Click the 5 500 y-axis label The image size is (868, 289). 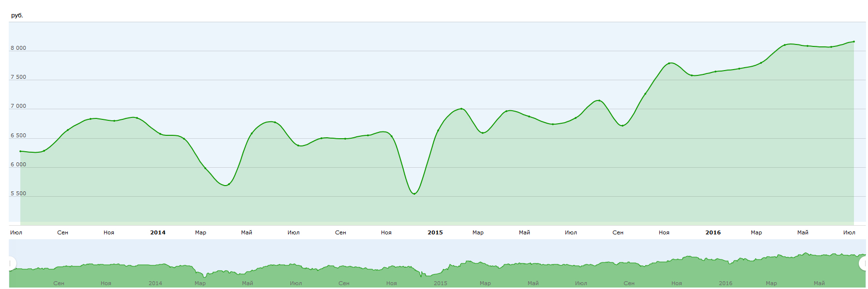tap(18, 194)
